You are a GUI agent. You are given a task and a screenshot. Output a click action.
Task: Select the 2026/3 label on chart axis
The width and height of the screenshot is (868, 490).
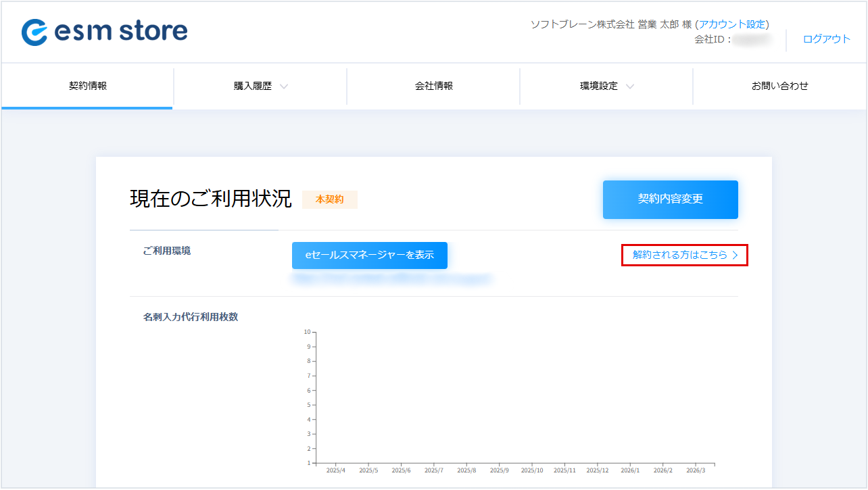pyautogui.click(x=696, y=470)
